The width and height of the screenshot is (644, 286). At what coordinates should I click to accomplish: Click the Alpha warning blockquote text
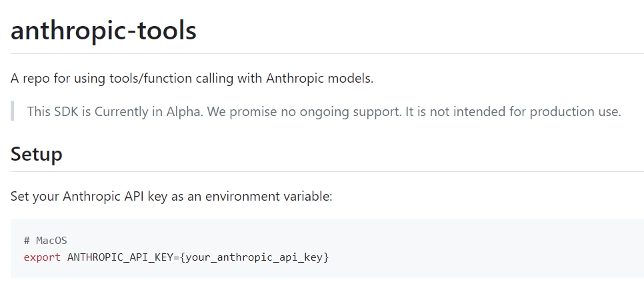tap(324, 111)
